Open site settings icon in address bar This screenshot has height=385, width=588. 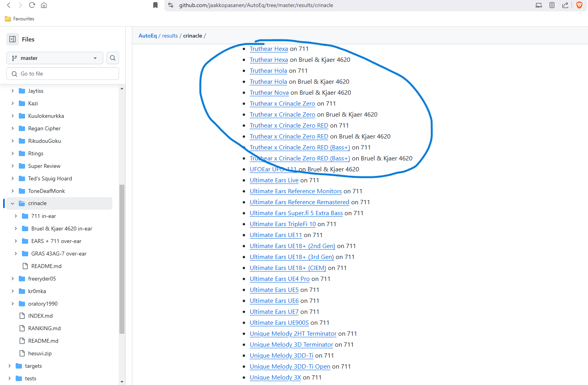pos(171,5)
